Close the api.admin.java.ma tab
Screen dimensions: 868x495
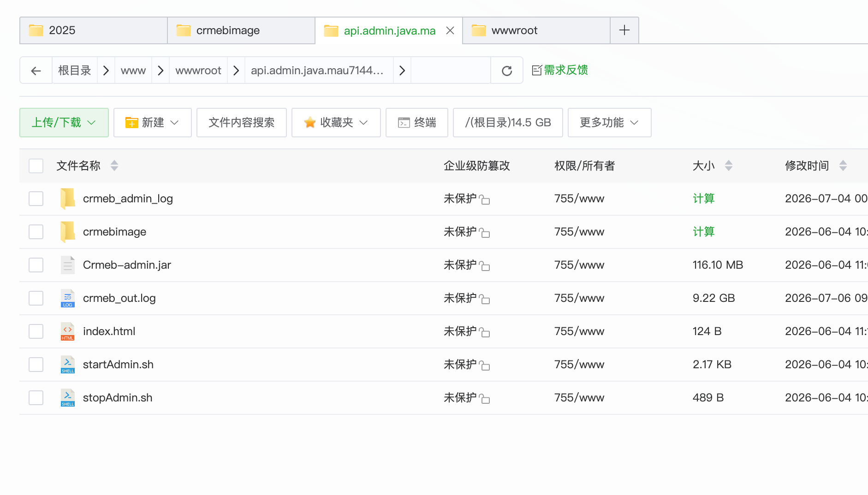450,30
